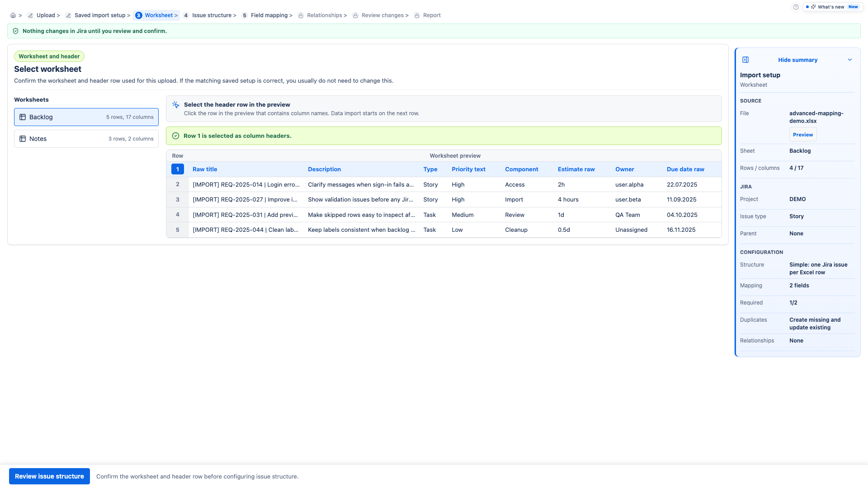Select row 1 as header row
The image size is (868, 488).
click(178, 169)
